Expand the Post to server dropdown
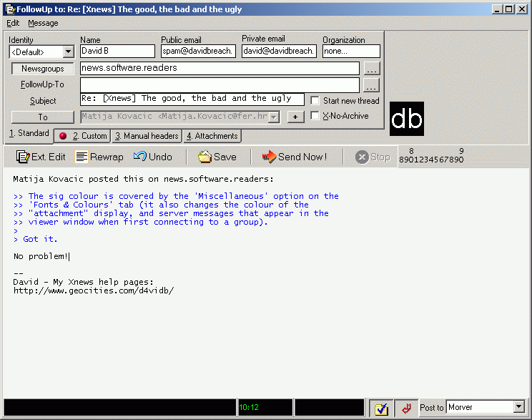 click(518, 407)
